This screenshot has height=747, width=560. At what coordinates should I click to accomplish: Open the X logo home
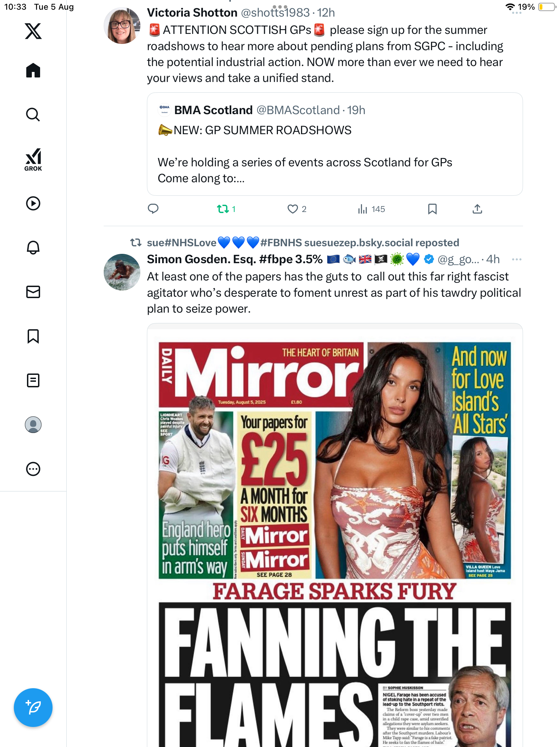33,31
